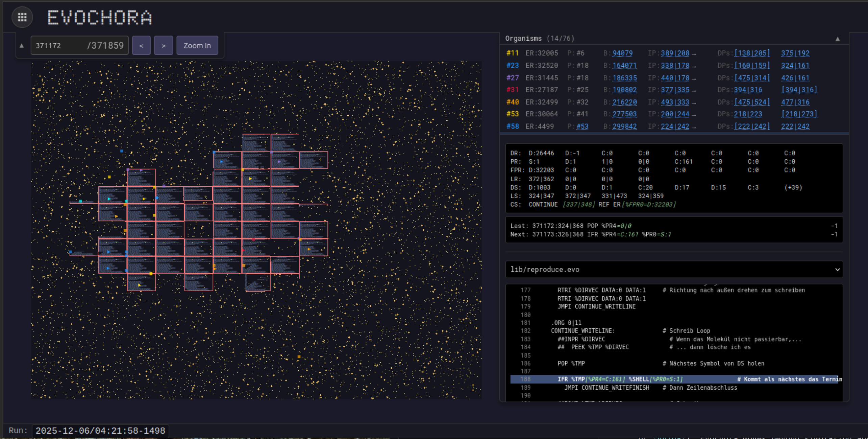Viewport: 868px width, 439px height.
Task: Select organism #58 in the list
Action: coord(512,126)
